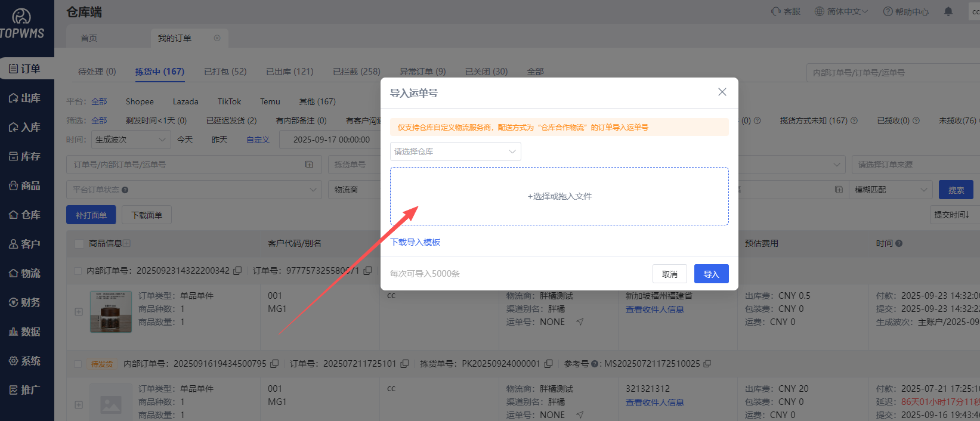
Task: Open 简体中文 language dropdown
Action: click(842, 11)
